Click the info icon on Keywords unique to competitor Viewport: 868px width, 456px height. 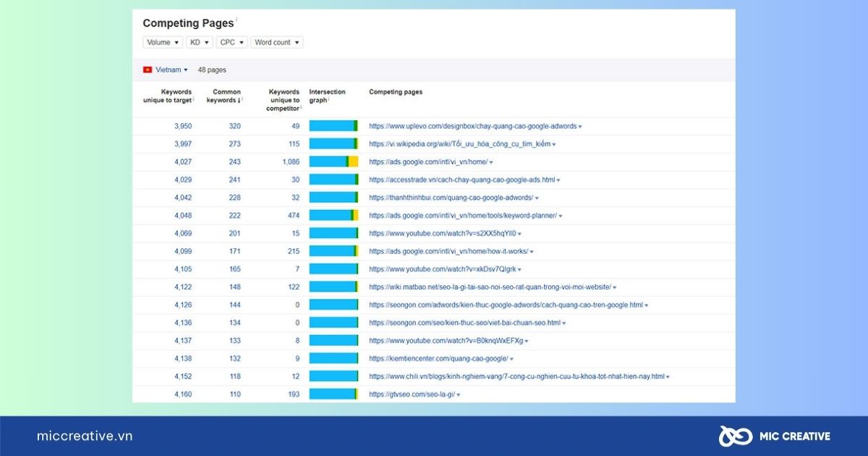coord(302,108)
